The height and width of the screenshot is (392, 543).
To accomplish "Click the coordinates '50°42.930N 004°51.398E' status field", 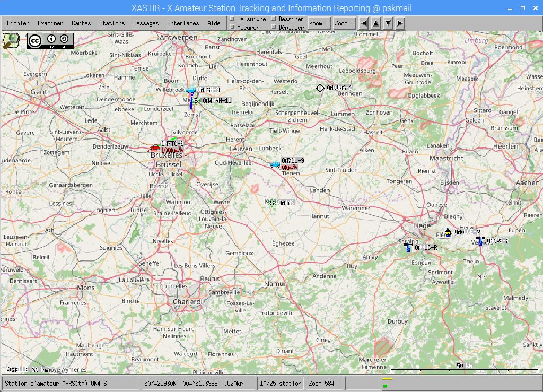I will click(x=198, y=384).
